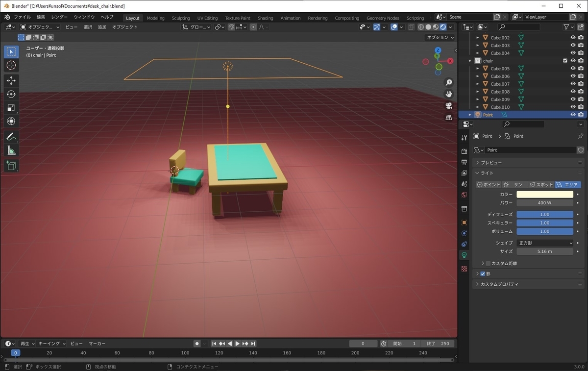Expand the プレビュー panel

[x=529, y=163]
